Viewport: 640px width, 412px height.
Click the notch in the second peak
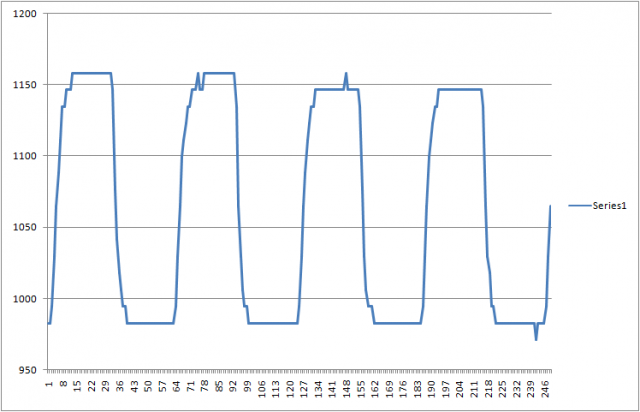[x=201, y=88]
